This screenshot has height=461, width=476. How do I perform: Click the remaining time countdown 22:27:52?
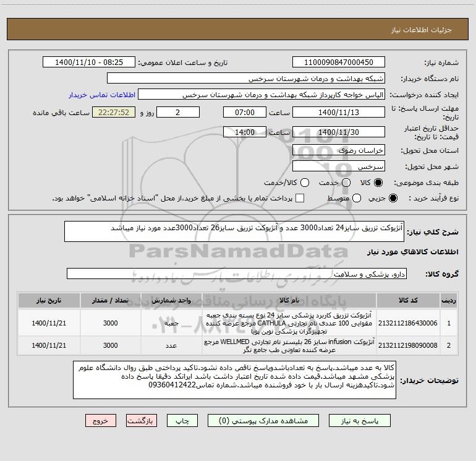[114, 112]
